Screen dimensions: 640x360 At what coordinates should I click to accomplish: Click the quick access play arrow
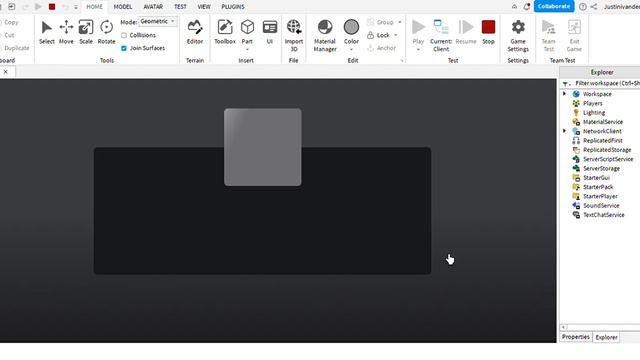(38, 7)
